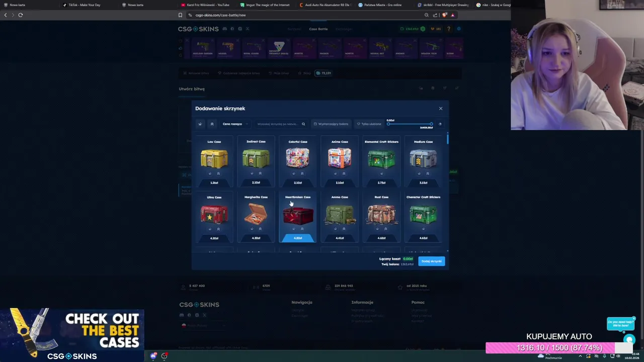The image size is (644, 362).
Task: Click the CSGO-SKINS logo in site header
Action: [198, 29]
